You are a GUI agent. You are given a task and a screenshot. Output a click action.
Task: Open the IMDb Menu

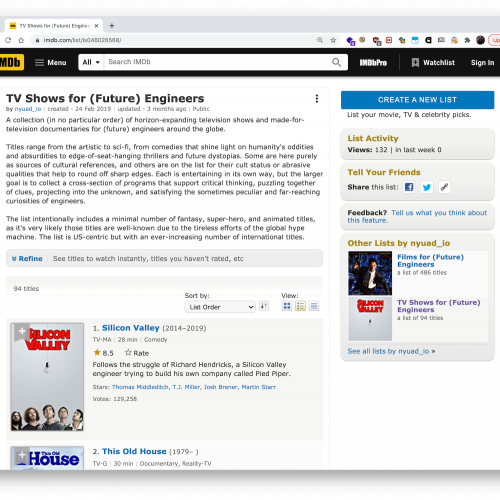51,63
